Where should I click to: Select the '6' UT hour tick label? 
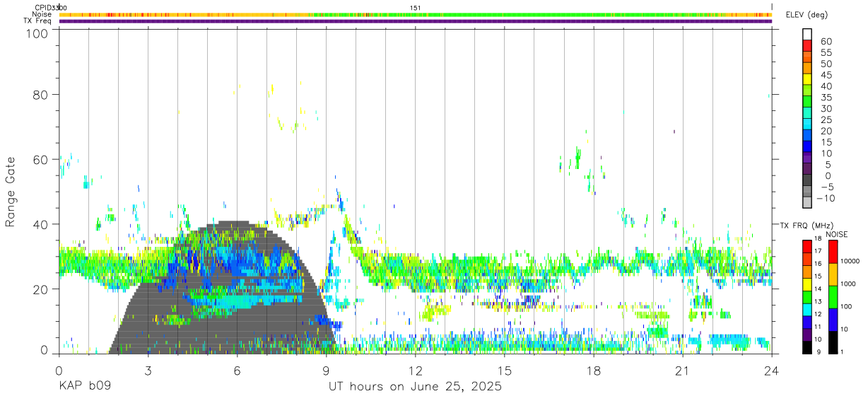pos(237,371)
